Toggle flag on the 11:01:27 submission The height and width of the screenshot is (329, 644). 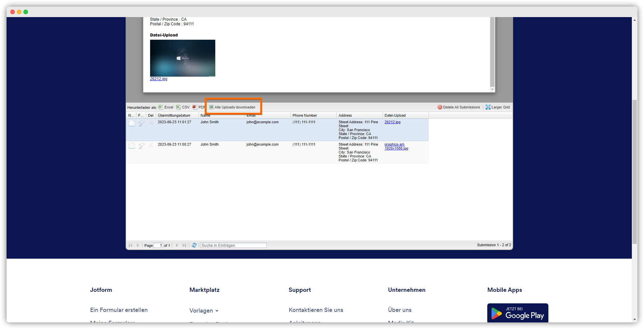[x=141, y=123]
